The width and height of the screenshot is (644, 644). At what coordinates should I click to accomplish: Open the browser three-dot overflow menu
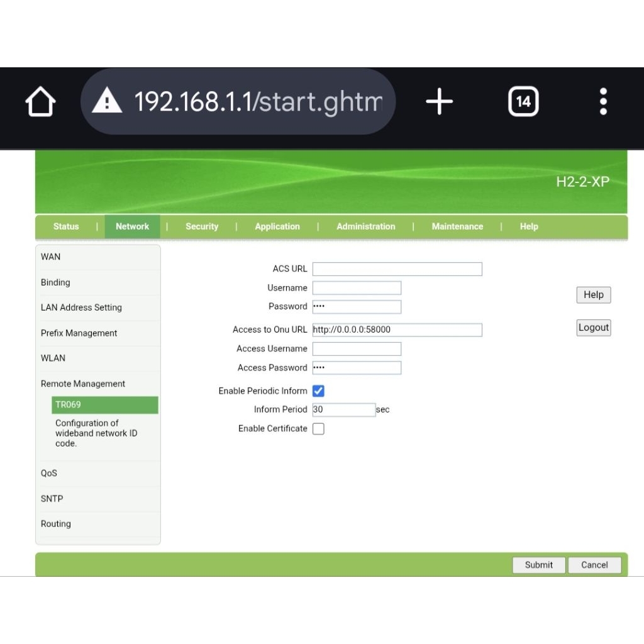pos(603,101)
